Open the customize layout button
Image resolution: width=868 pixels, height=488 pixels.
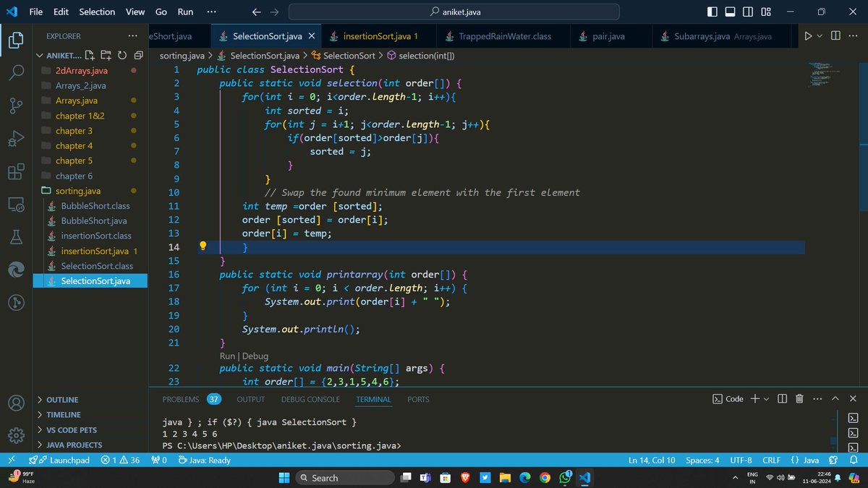[x=766, y=12]
